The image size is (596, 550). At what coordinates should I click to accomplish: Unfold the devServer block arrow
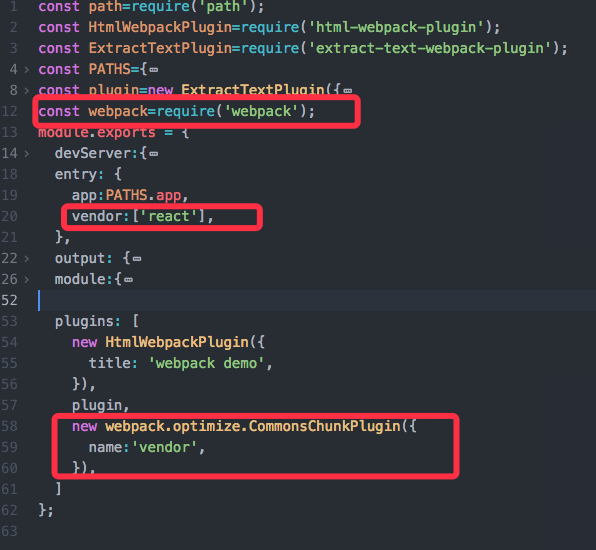point(27,154)
